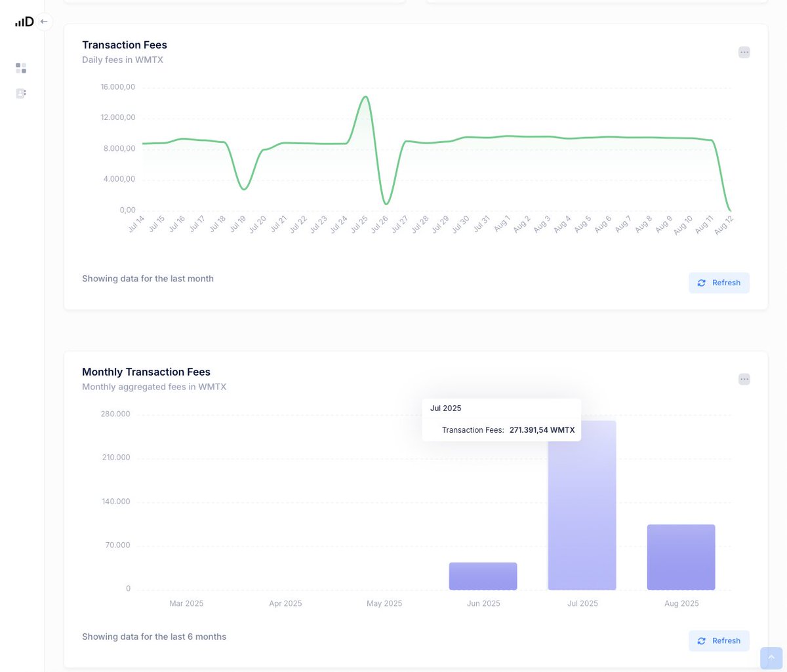This screenshot has width=787, height=672.
Task: Click the 'Jul 2025' tooltip heading
Action: coord(446,408)
